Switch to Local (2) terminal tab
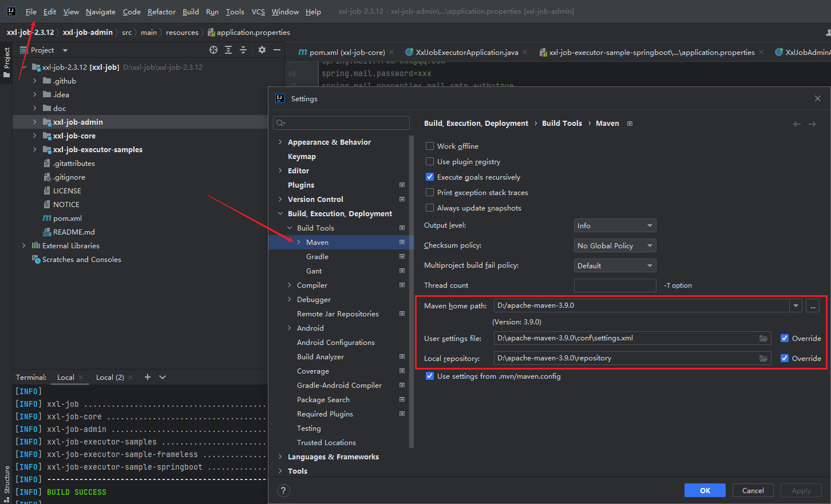This screenshot has height=504, width=831. point(110,377)
